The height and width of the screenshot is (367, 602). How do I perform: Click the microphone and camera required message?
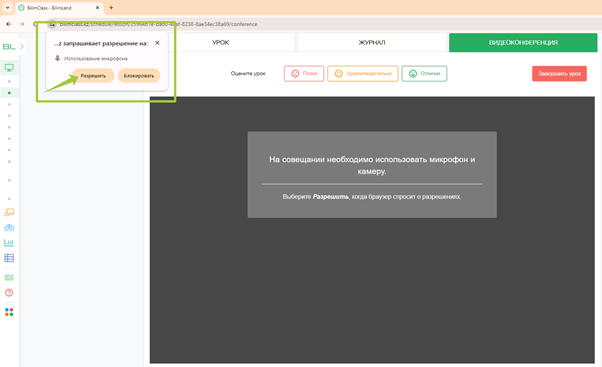[372, 165]
